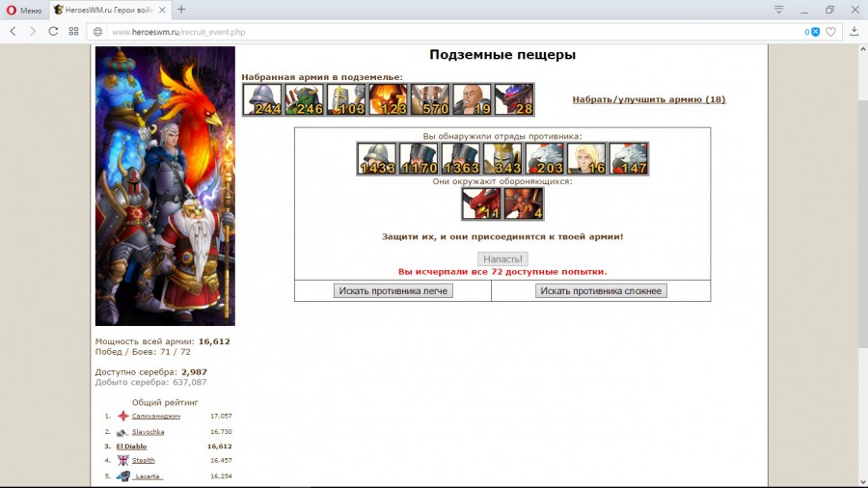Click enemy griffin icon showing 147
The width and height of the screenshot is (868, 488).
pyautogui.click(x=629, y=159)
